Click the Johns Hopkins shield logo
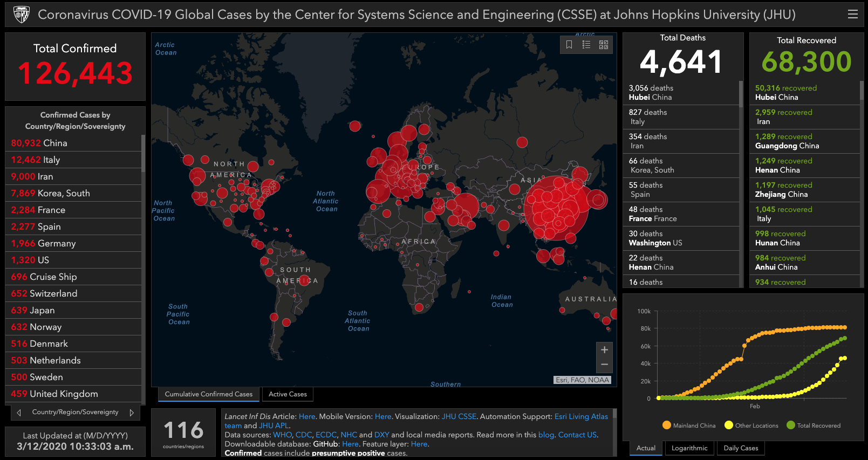Image resolution: width=868 pixels, height=460 pixels. (x=22, y=15)
